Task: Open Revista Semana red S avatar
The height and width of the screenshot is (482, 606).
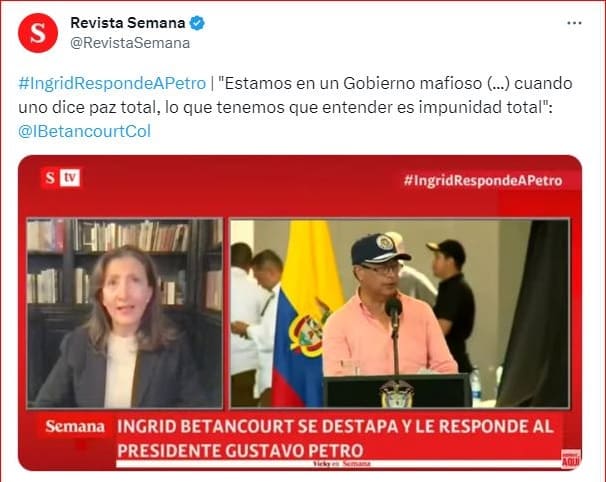Action: pos(38,33)
